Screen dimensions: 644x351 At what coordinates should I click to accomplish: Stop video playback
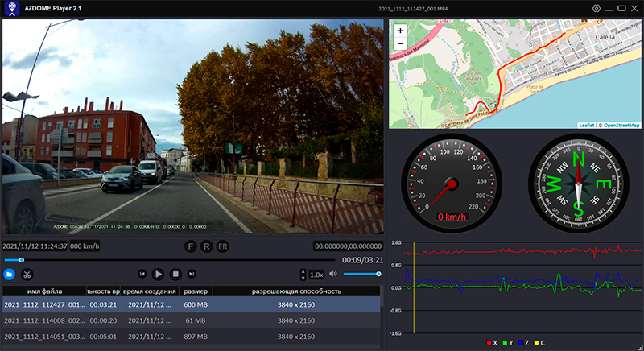click(x=176, y=275)
